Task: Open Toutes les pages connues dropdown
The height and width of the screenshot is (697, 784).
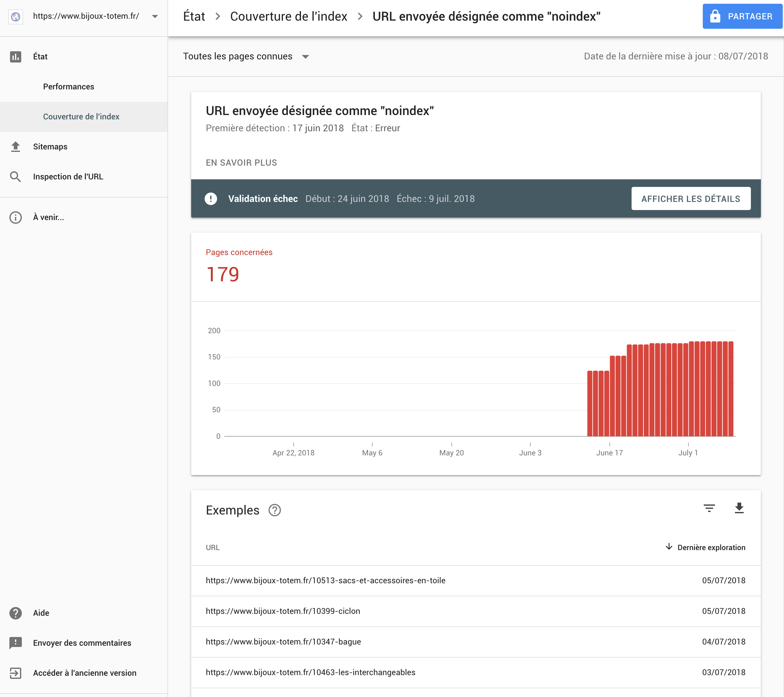Action: click(x=246, y=57)
